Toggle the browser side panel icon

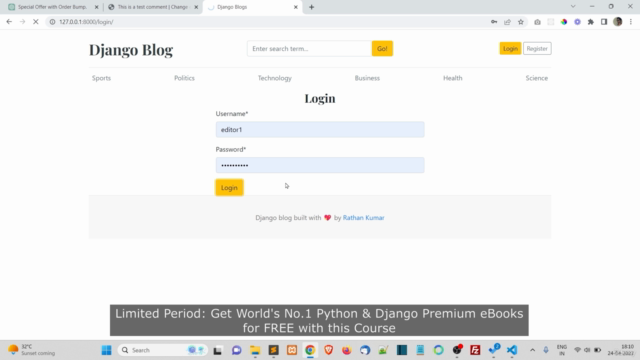click(x=604, y=22)
